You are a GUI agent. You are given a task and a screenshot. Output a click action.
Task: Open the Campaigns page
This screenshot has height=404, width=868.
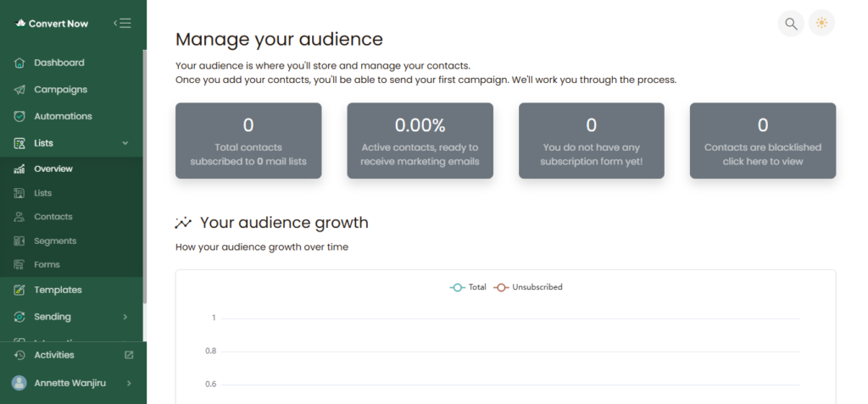click(x=61, y=90)
